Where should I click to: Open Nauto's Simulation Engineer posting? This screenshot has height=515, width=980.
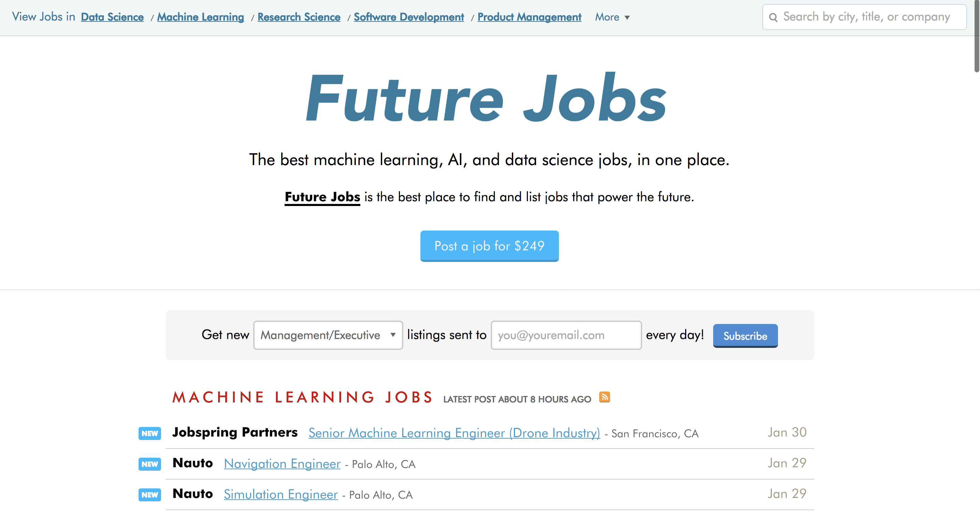tap(280, 495)
